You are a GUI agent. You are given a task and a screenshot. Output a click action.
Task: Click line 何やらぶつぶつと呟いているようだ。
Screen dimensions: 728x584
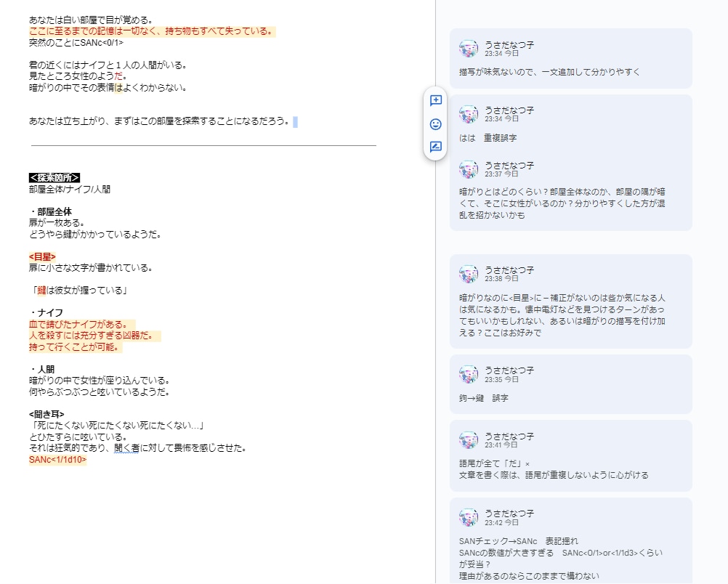[x=100, y=392]
